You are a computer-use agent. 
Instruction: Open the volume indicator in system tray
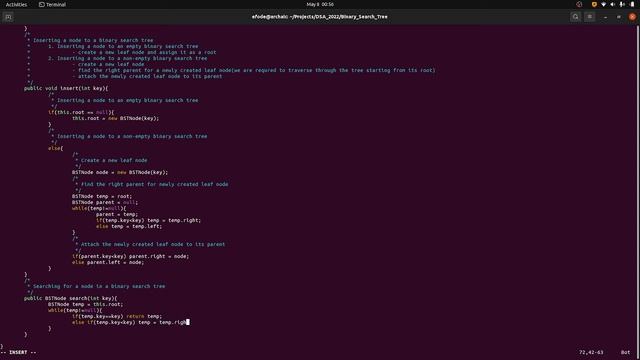tap(613, 4)
